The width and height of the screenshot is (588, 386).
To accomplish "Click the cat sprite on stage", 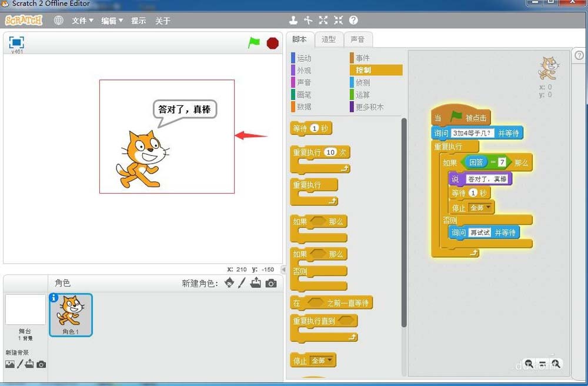I will point(142,159).
